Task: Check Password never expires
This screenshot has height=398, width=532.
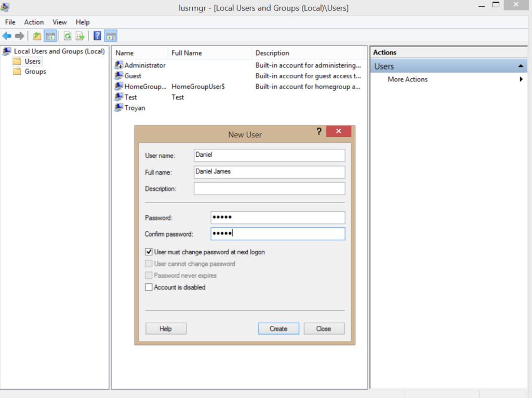Action: [149, 275]
